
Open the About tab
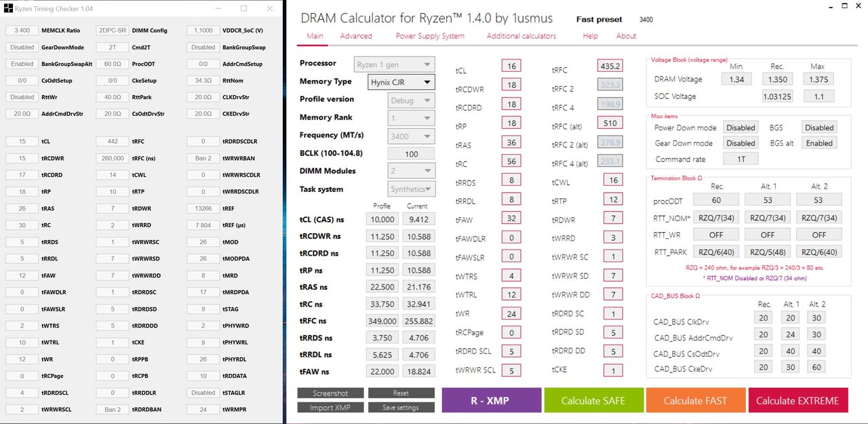coord(626,36)
